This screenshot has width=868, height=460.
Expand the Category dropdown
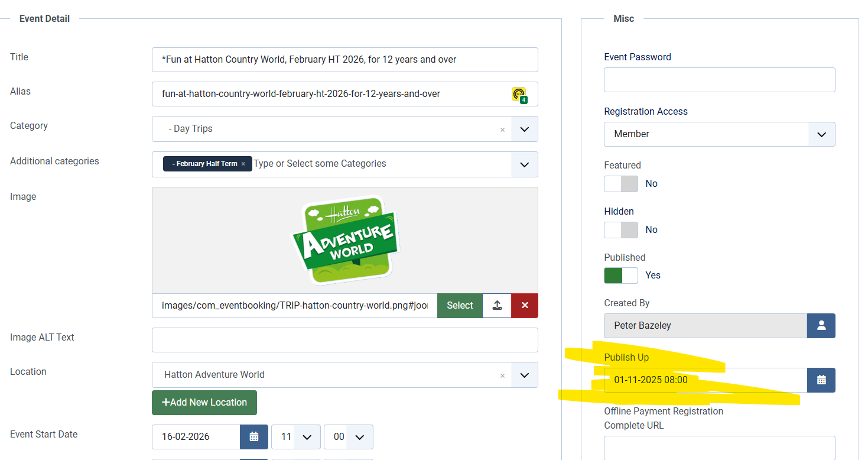[525, 129]
